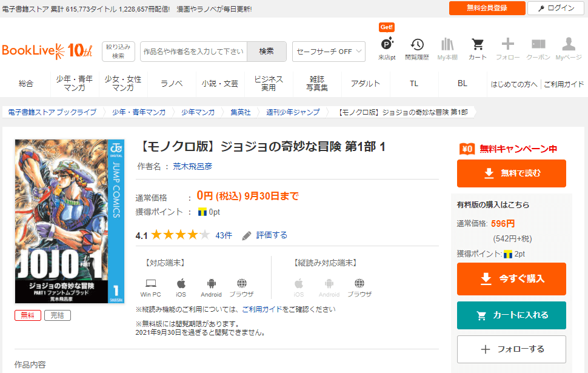Add to cart with カートに入れる
The width and height of the screenshot is (588, 373).
tap(511, 315)
